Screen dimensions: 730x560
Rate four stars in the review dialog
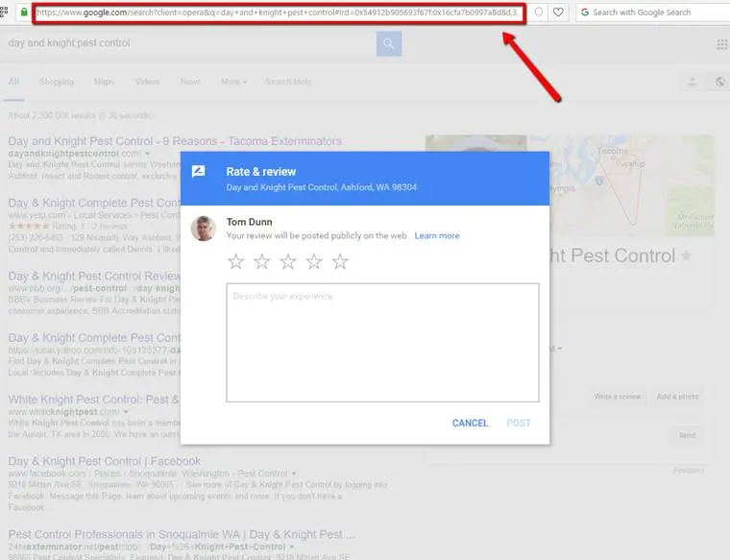tap(314, 261)
